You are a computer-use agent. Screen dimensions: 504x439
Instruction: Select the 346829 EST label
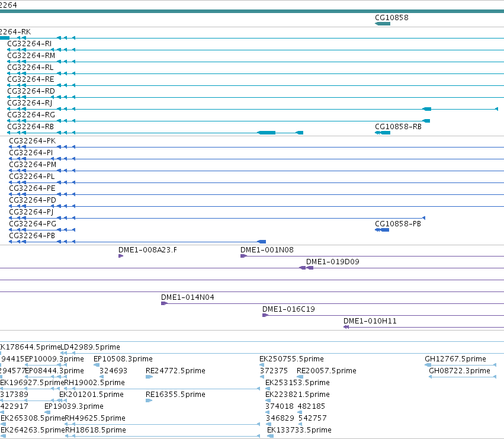pyautogui.click(x=280, y=418)
